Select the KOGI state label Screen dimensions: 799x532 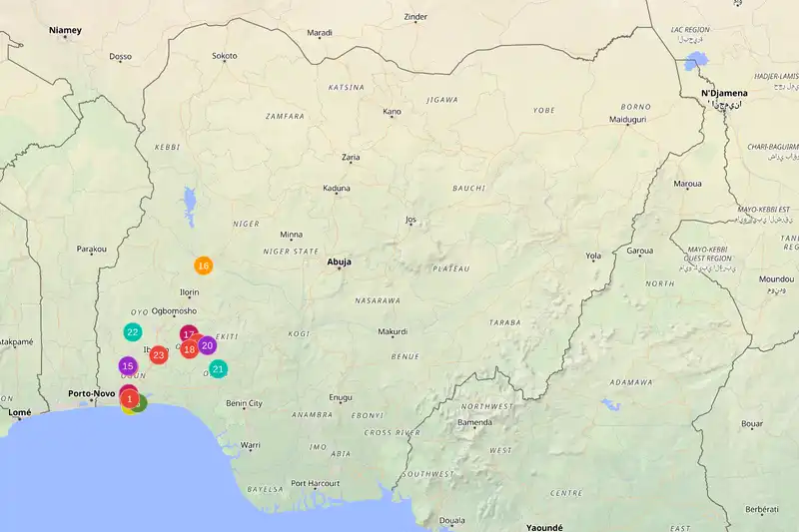point(299,334)
